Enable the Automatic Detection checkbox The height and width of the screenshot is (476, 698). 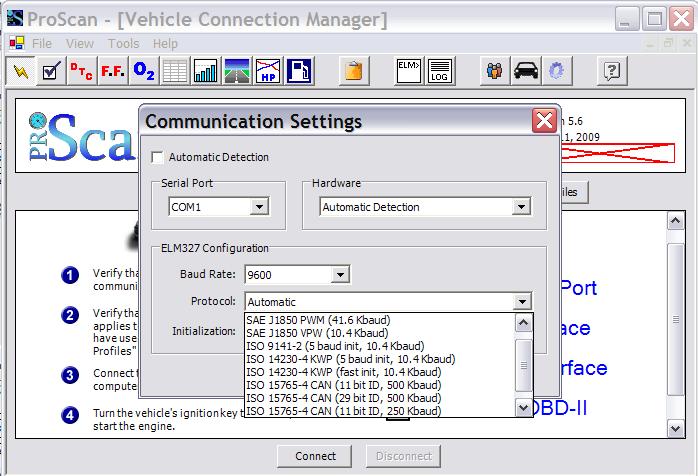coord(157,157)
